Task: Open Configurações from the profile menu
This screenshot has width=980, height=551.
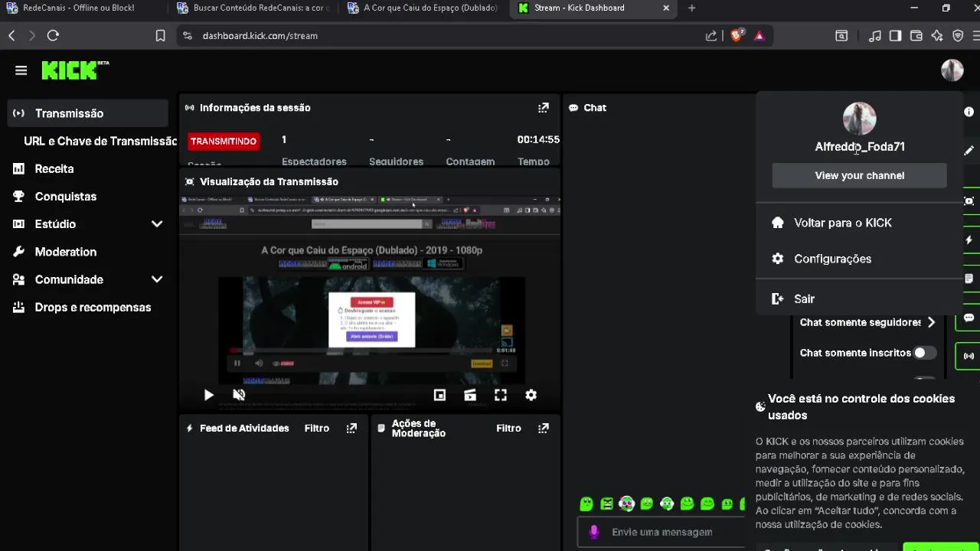Action: [x=832, y=259]
